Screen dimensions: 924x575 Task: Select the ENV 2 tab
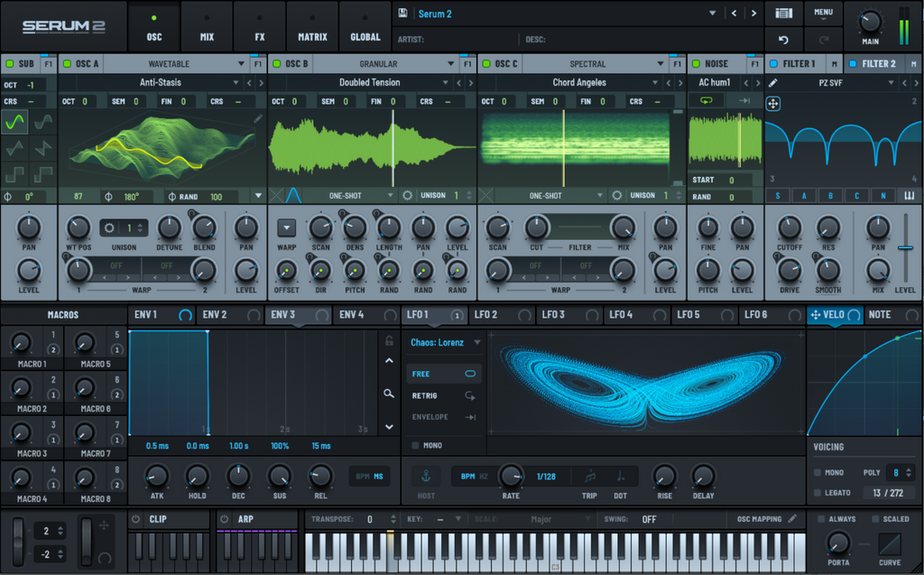231,315
